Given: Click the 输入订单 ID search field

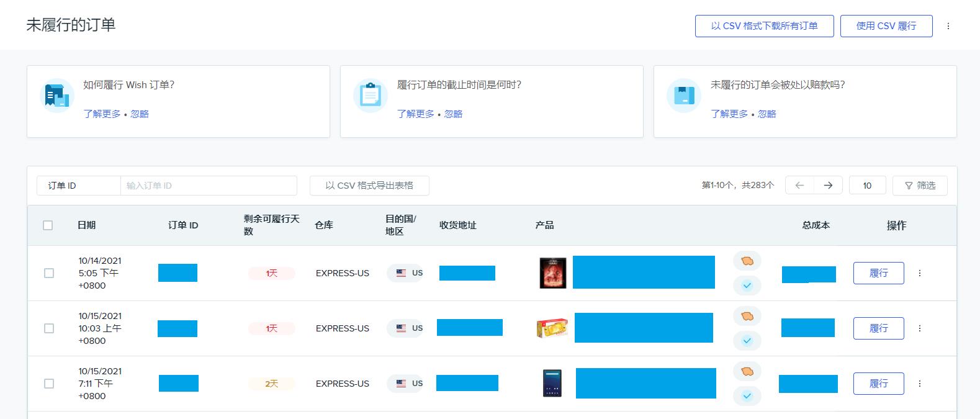Looking at the screenshot, I should (209, 186).
